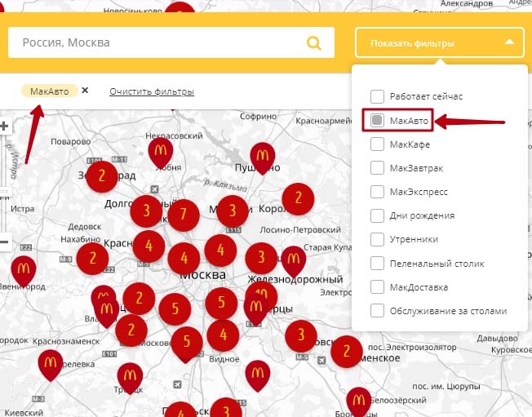The width and height of the screenshot is (532, 417).
Task: Click the Россия, Москва search field
Action: point(171,42)
